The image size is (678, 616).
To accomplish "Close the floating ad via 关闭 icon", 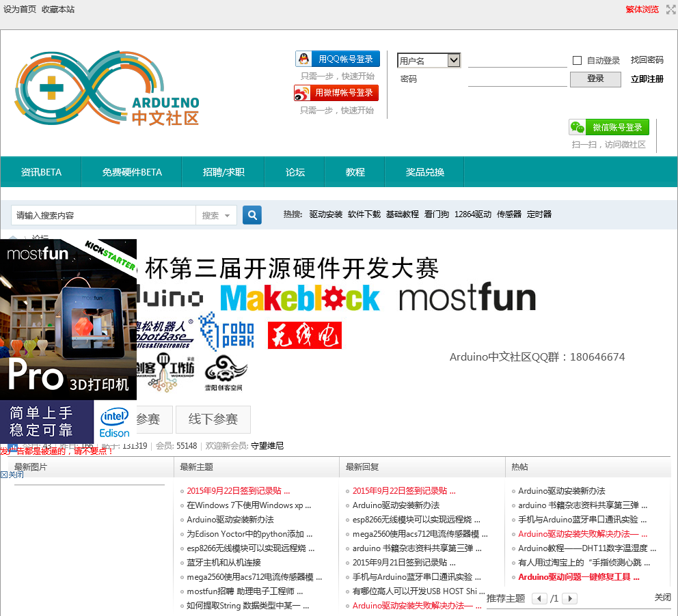I will click(x=12, y=475).
